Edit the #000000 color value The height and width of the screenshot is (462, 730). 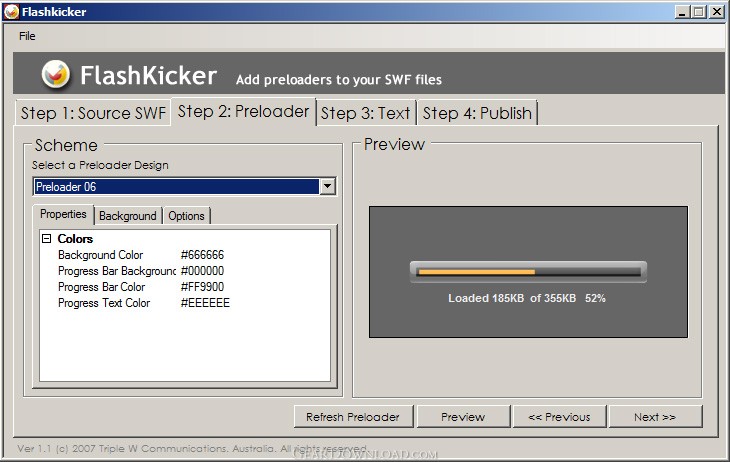pyautogui.click(x=202, y=271)
